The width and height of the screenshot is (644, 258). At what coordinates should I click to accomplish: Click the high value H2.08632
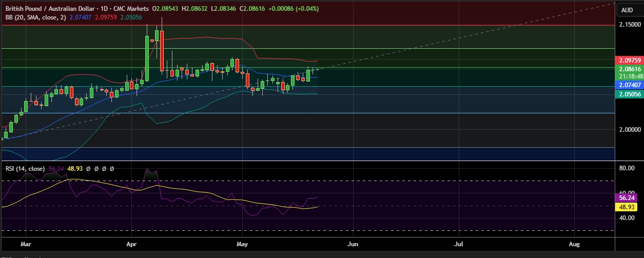[196, 9]
